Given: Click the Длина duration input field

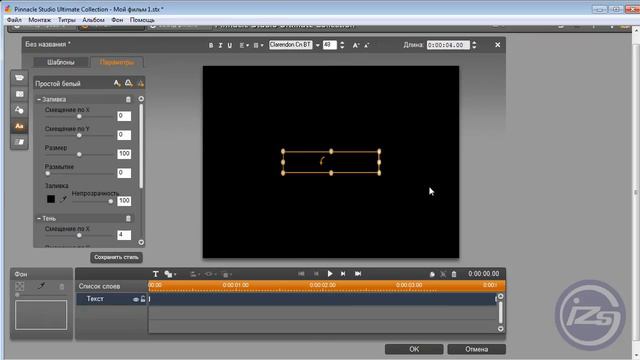Looking at the screenshot, I should click(448, 45).
